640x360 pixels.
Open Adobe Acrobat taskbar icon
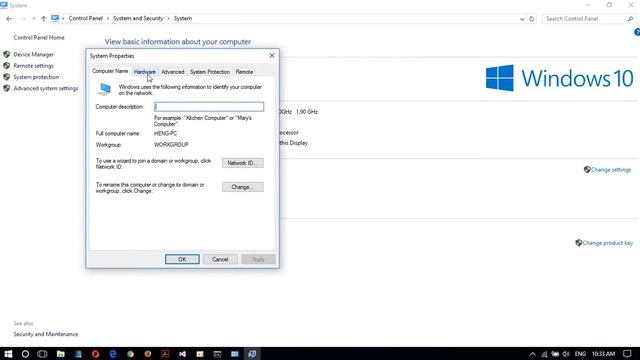(165, 354)
